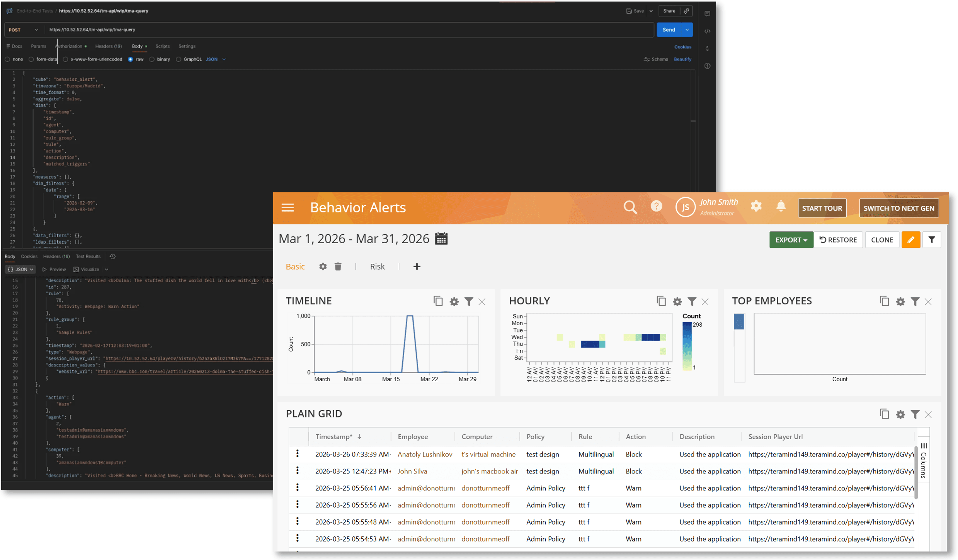Click the SWITCH TO NEXT GEN button
The image size is (958, 560).
click(x=898, y=208)
